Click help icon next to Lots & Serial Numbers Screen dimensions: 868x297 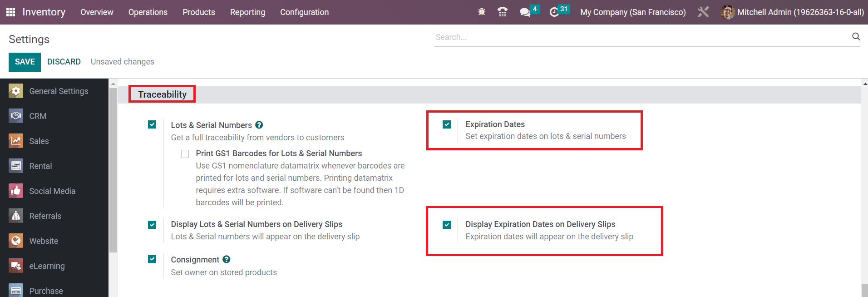[x=259, y=125]
